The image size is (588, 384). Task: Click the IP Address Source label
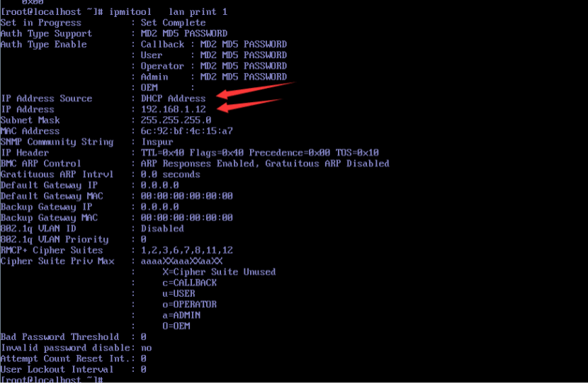click(47, 98)
